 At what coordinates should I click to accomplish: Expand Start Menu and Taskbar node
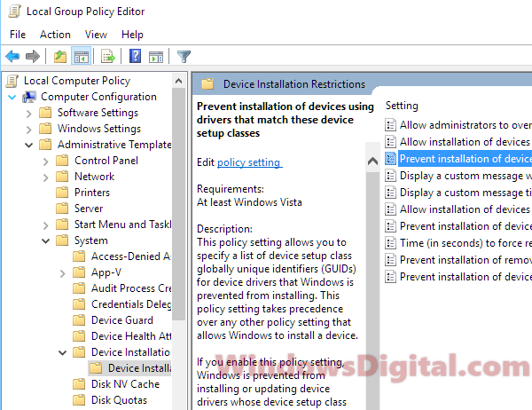click(x=46, y=225)
